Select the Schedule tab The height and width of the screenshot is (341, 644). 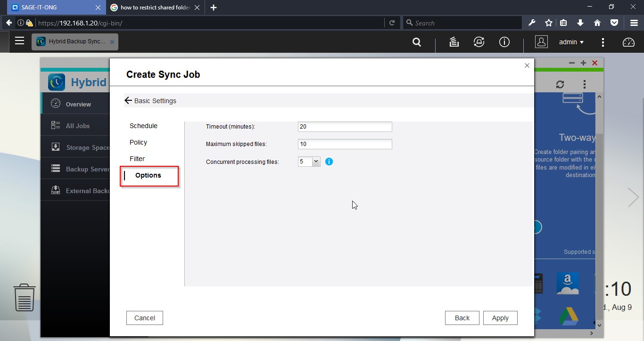(143, 126)
